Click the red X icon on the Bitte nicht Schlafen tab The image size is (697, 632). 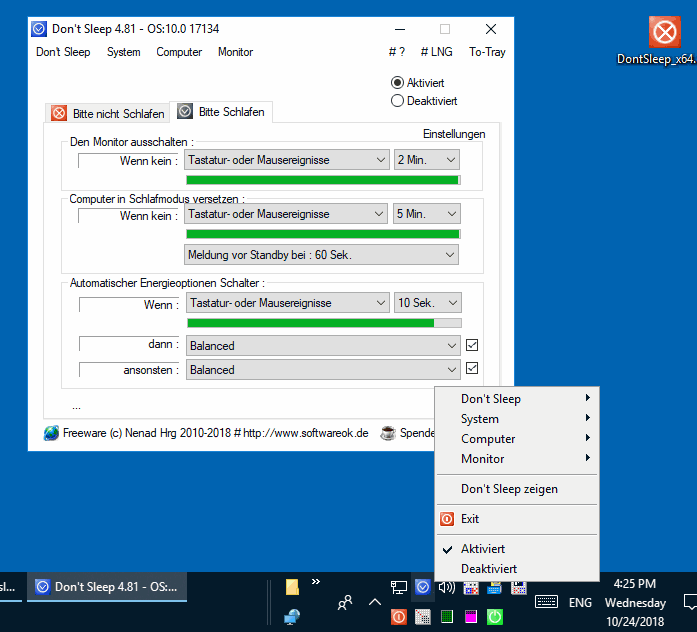click(x=59, y=113)
